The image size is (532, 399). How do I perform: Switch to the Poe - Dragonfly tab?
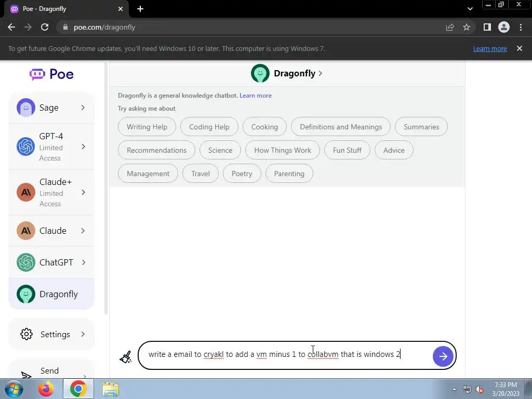(66, 9)
